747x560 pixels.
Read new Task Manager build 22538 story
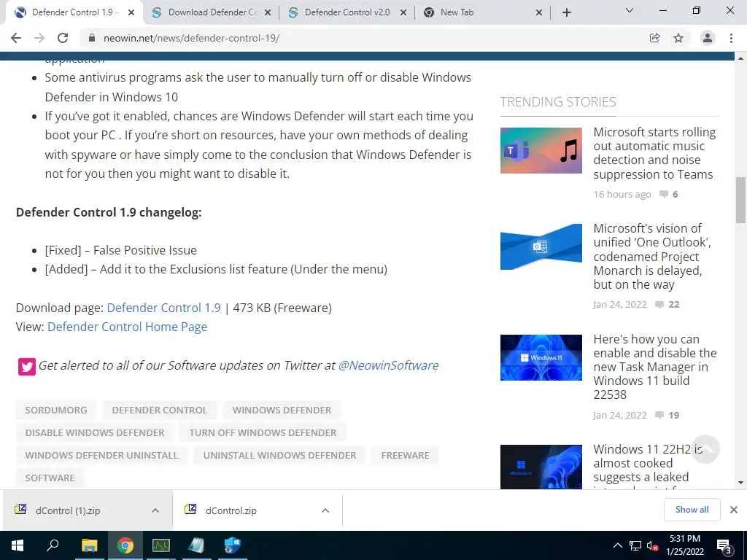click(655, 367)
